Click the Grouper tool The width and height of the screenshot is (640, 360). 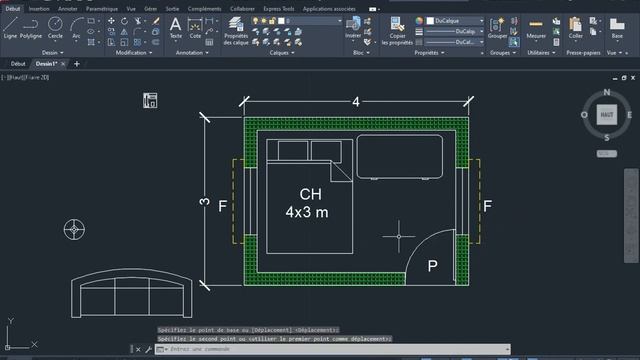(498, 28)
